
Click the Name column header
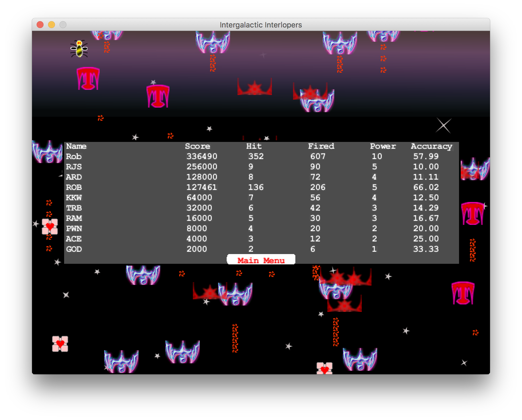76,146
